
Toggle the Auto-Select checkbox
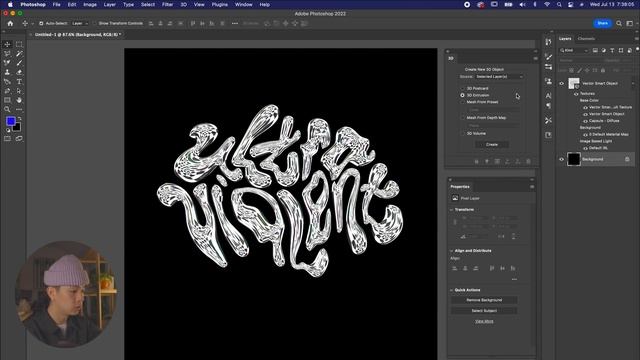pos(41,24)
